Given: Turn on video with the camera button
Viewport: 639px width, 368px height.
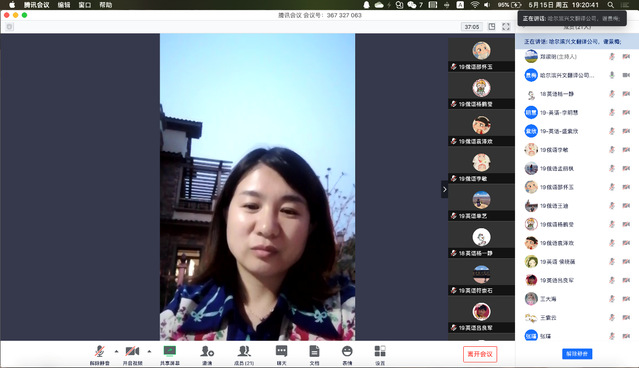Looking at the screenshot, I should 132,354.
